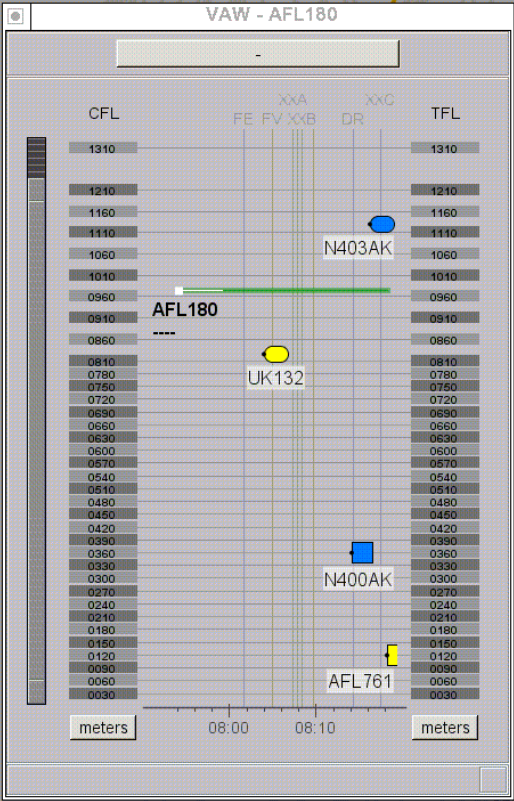Viewport: 514px width, 801px height.
Task: Select TFL level 0720
Action: click(x=445, y=399)
